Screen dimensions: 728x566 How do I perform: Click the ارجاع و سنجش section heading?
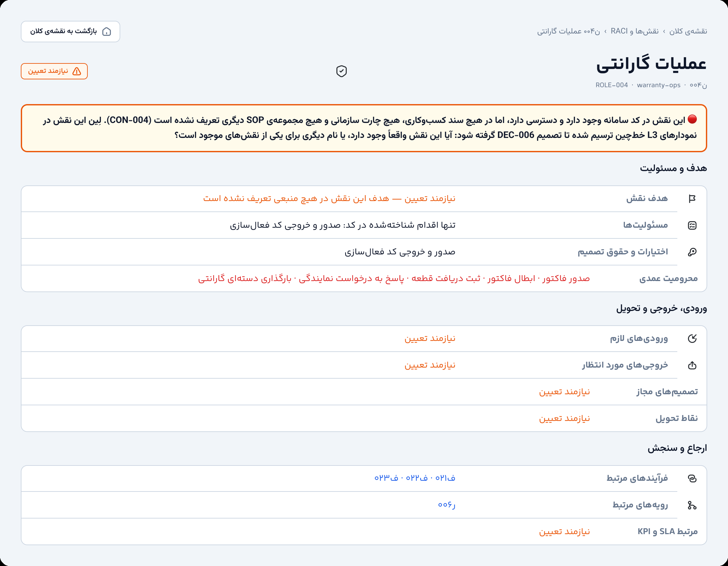pos(677,448)
